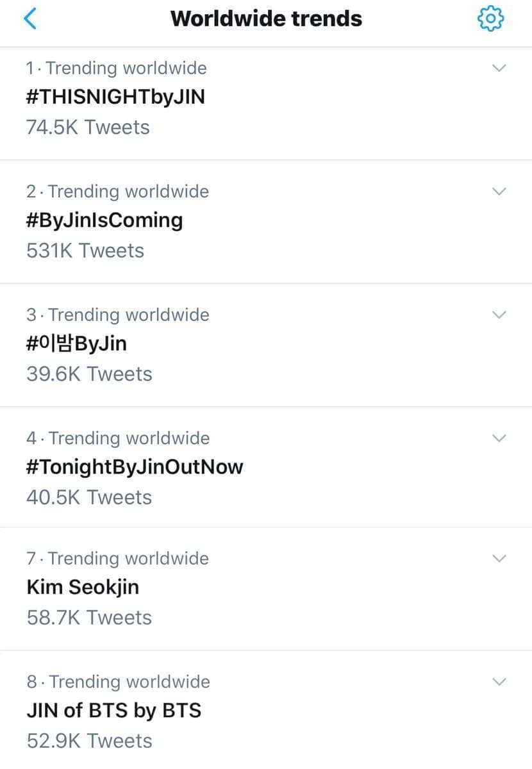Open the #THISNIGHTbyJIN hashtag
This screenshot has height=769, width=532.
[115, 97]
